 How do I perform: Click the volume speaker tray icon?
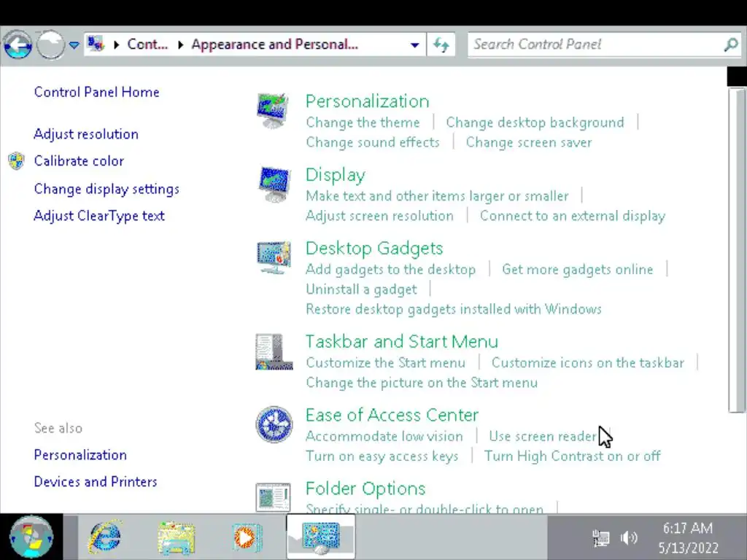coord(629,538)
